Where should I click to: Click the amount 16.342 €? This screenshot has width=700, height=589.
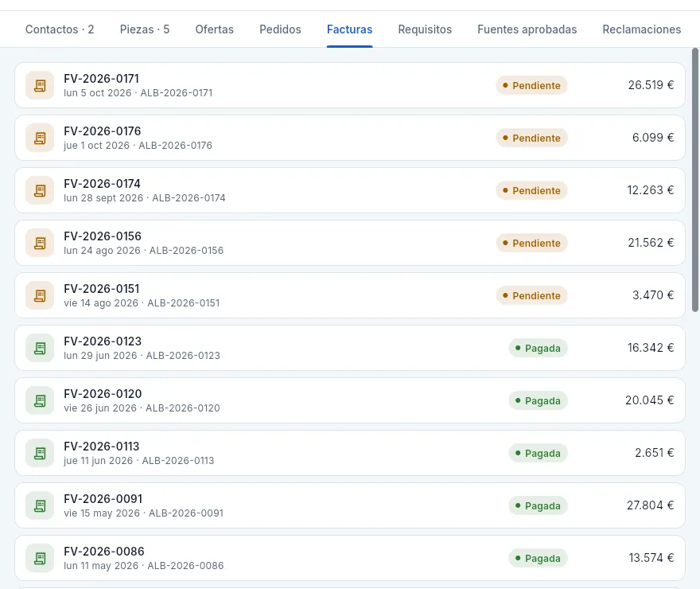click(651, 347)
